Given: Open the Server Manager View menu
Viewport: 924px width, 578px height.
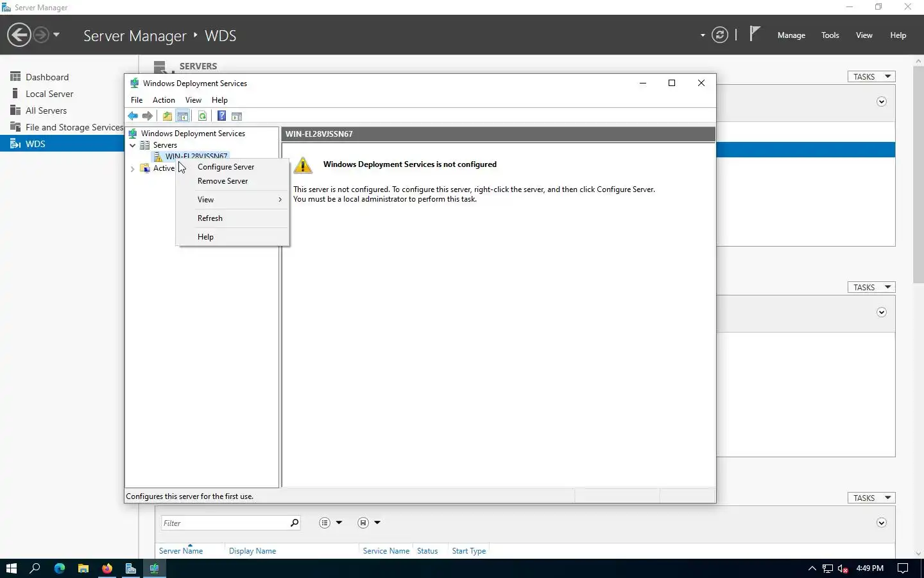Looking at the screenshot, I should [x=864, y=35].
